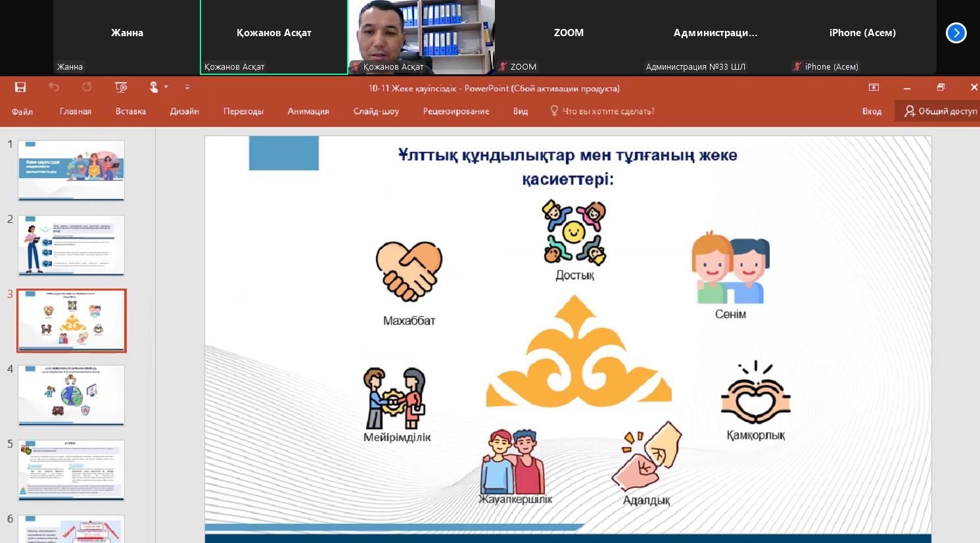This screenshot has width=980, height=543.
Task: Open the Файл menu
Action: click(x=22, y=112)
